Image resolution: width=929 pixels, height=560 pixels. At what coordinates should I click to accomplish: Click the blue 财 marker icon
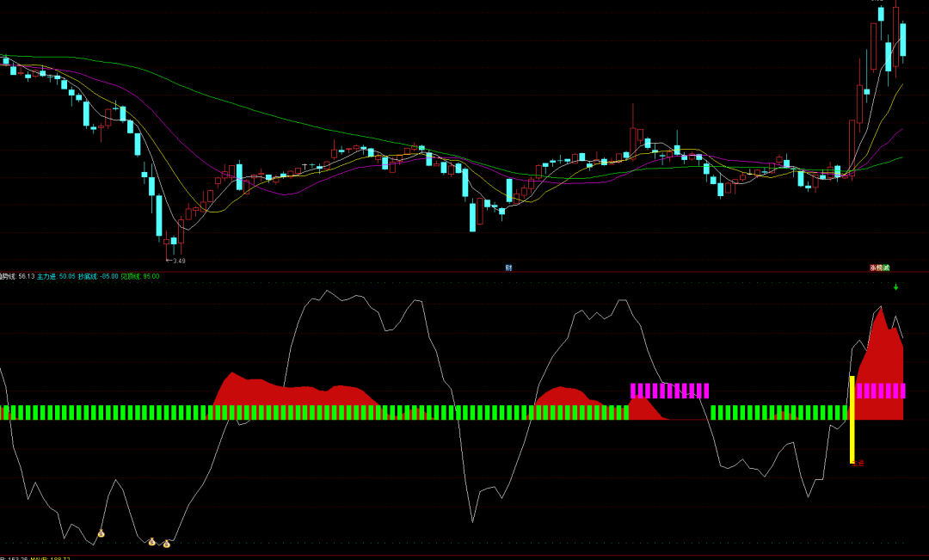click(508, 268)
